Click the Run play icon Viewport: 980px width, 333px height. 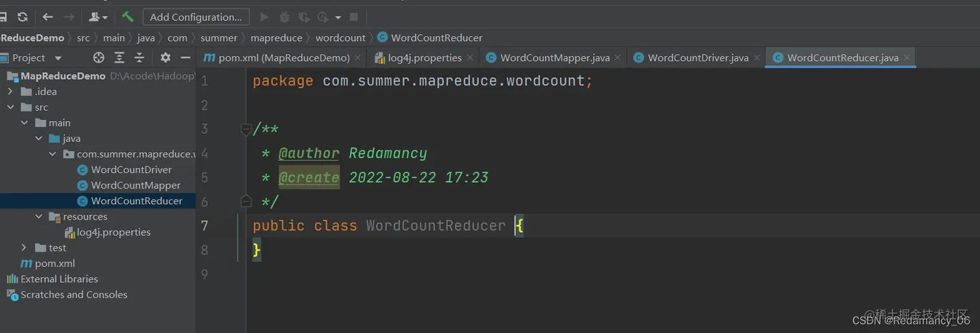(264, 17)
